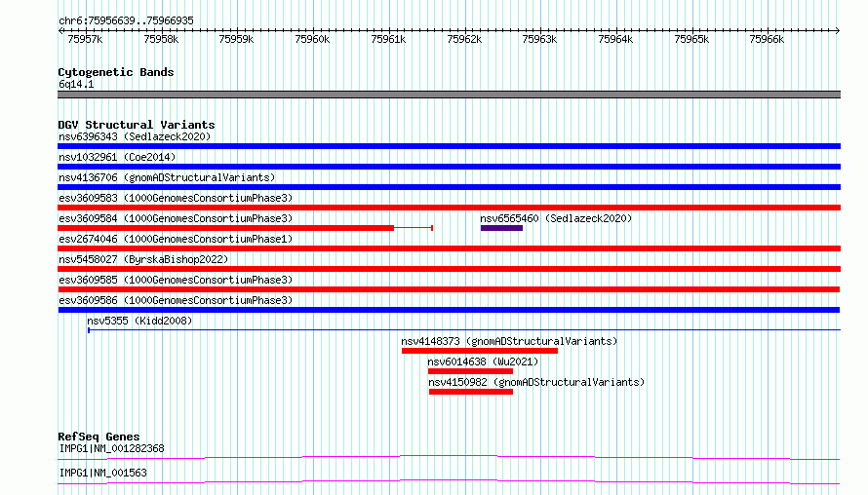
Task: Open variant nsv4136706 (gnomADStructuralVariants) label
Action: click(x=167, y=177)
